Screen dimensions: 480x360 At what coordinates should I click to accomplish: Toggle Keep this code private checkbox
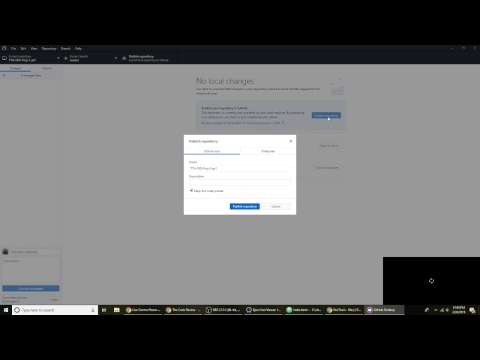[x=191, y=191]
